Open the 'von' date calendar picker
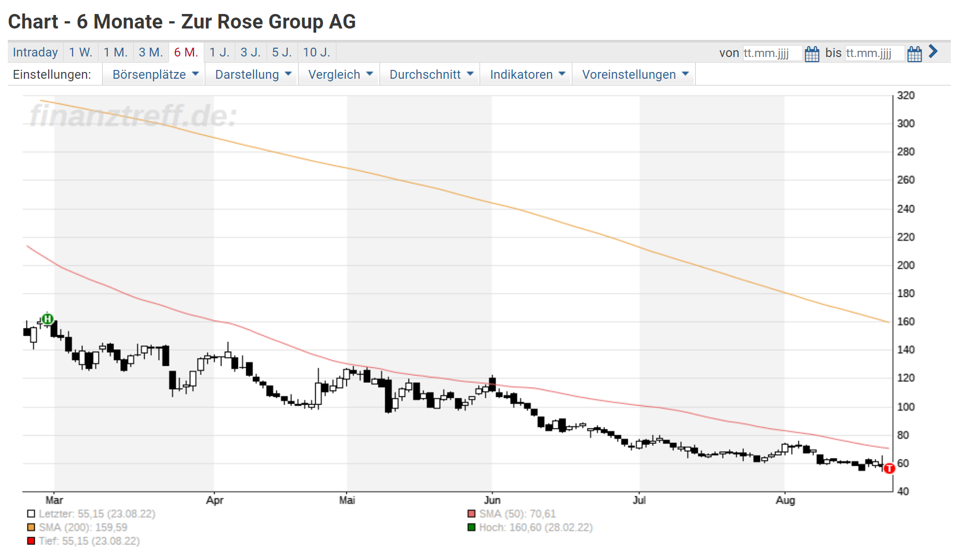This screenshot has height=560, width=957. click(812, 54)
